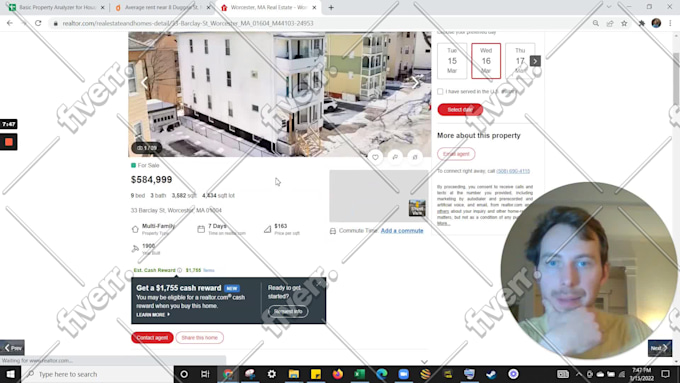Click Contact agent button
This screenshot has height=383, width=680.
152,337
